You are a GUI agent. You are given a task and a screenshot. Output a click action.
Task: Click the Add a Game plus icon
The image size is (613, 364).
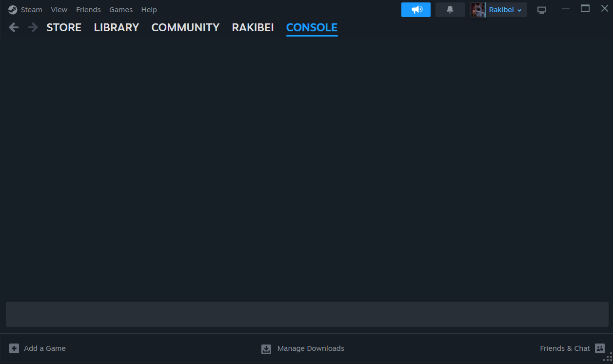pos(14,348)
